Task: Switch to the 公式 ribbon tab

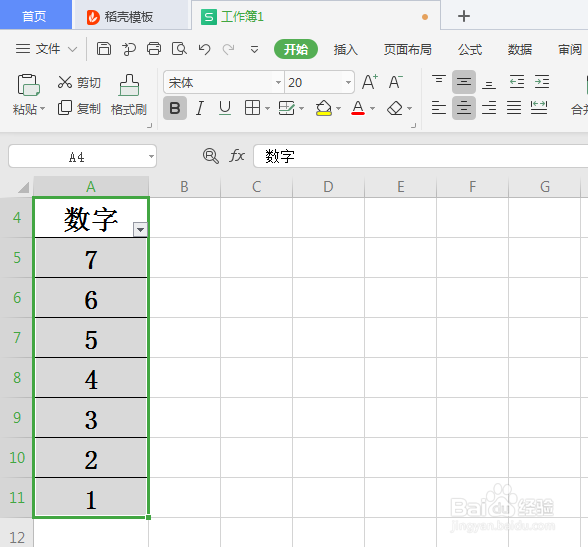Action: (470, 49)
